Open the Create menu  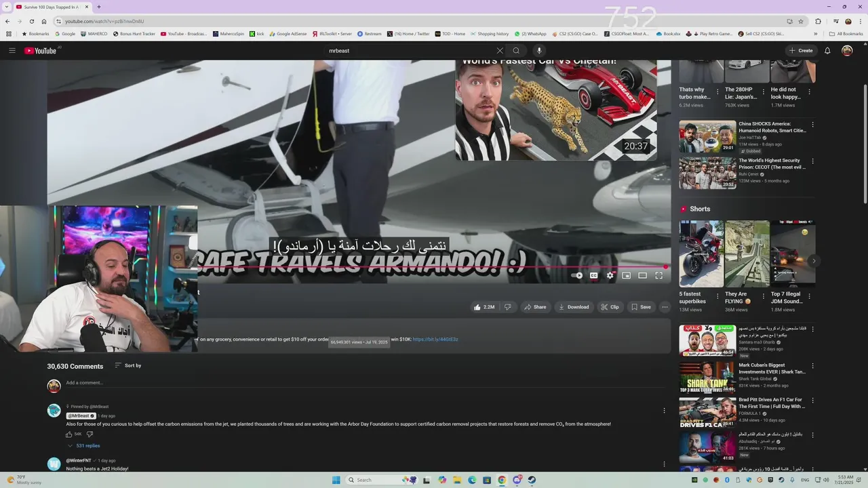801,51
